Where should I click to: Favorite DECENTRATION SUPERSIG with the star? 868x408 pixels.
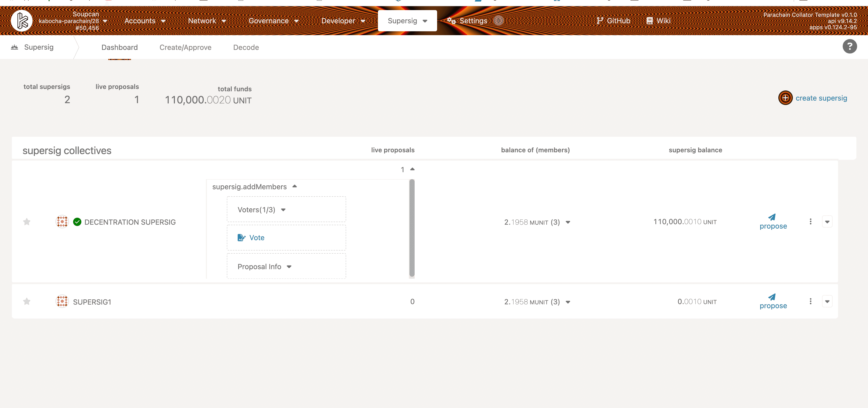click(27, 222)
